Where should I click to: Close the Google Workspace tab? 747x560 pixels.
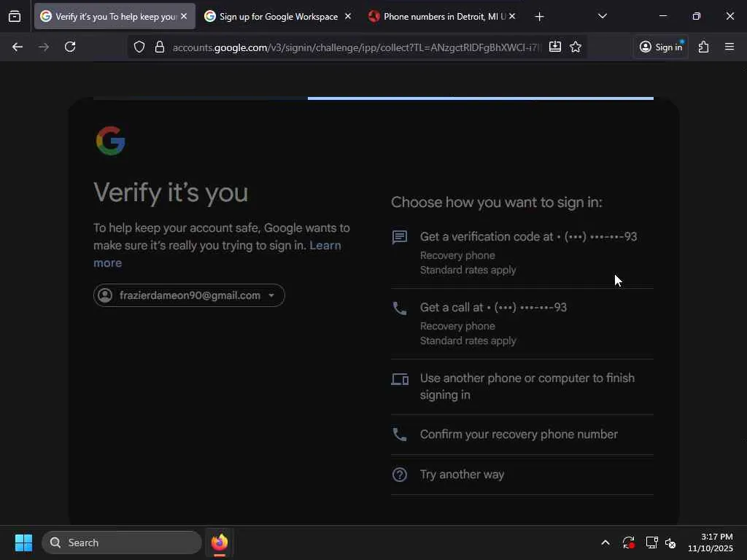(348, 16)
